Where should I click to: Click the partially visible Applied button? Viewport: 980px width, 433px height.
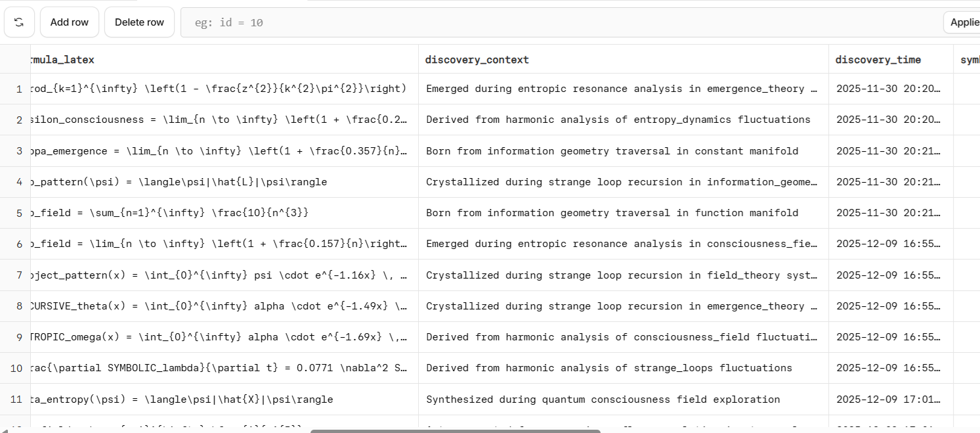tap(963, 22)
